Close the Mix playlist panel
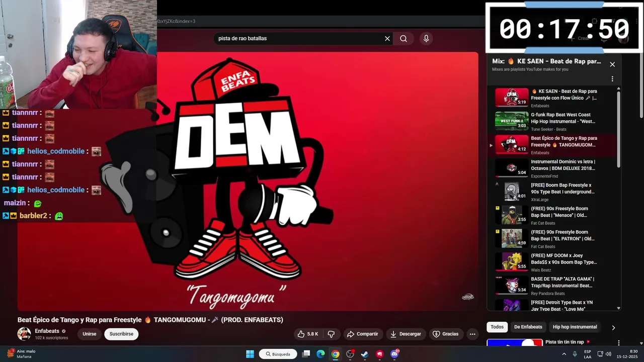644x362 pixels. pos(612,64)
